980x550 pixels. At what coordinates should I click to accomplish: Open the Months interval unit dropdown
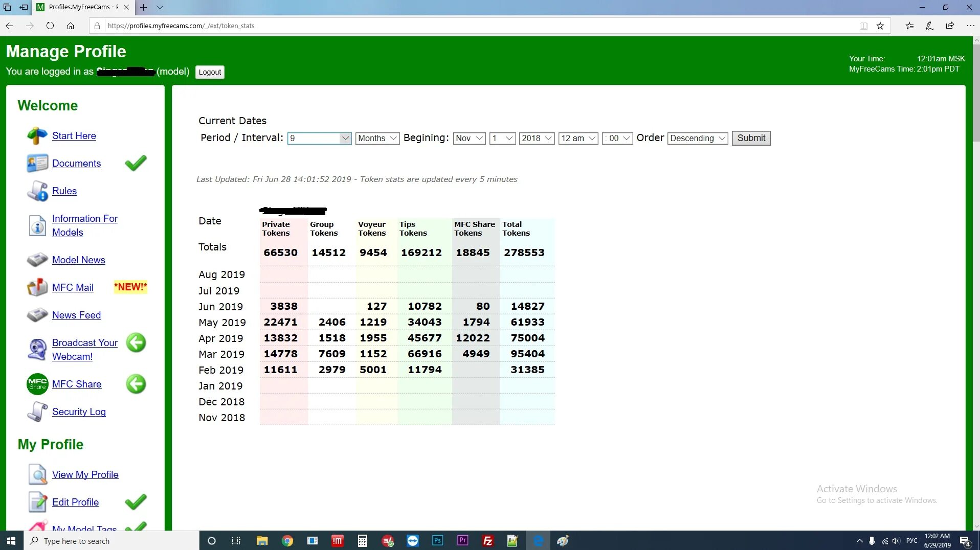pos(377,138)
